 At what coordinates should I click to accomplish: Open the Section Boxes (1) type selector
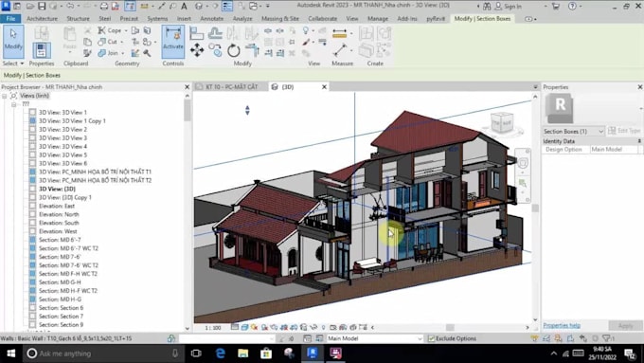click(573, 131)
